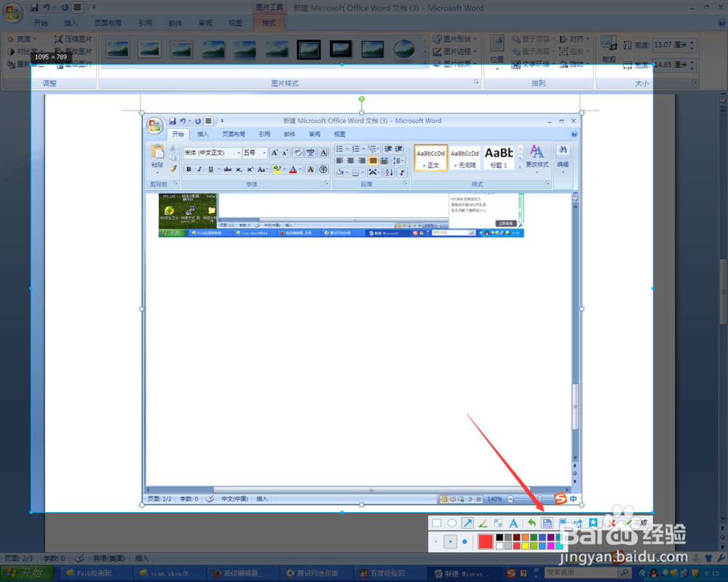Click 更改图片 change picture
This screenshot has height=582, width=728.
(x=74, y=52)
